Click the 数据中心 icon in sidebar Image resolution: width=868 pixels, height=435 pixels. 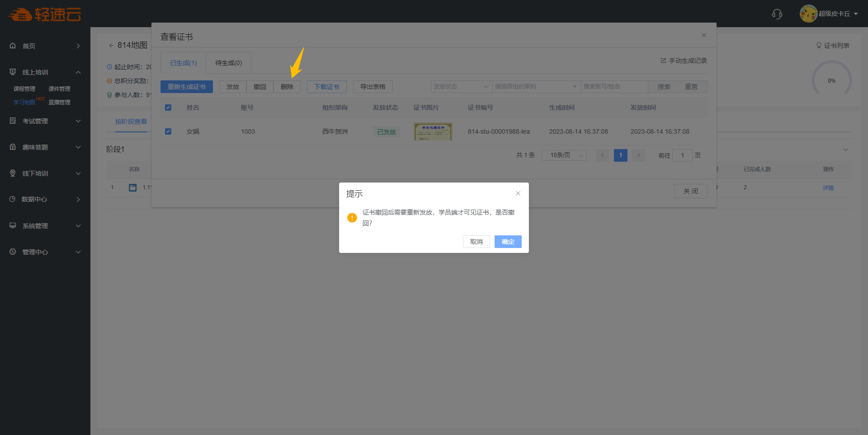(x=13, y=199)
